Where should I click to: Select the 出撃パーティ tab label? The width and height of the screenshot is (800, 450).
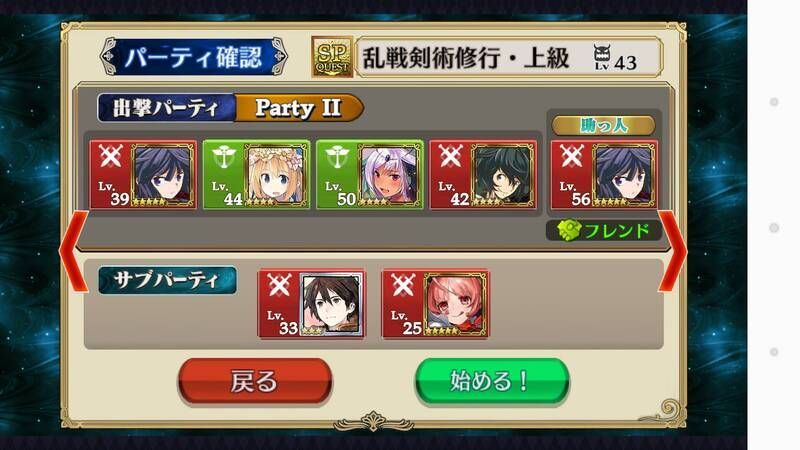pyautogui.click(x=166, y=108)
